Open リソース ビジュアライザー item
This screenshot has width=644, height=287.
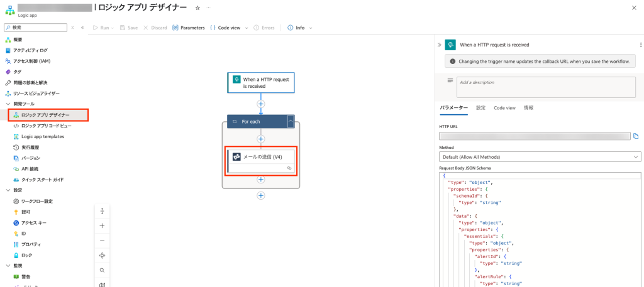36,94
